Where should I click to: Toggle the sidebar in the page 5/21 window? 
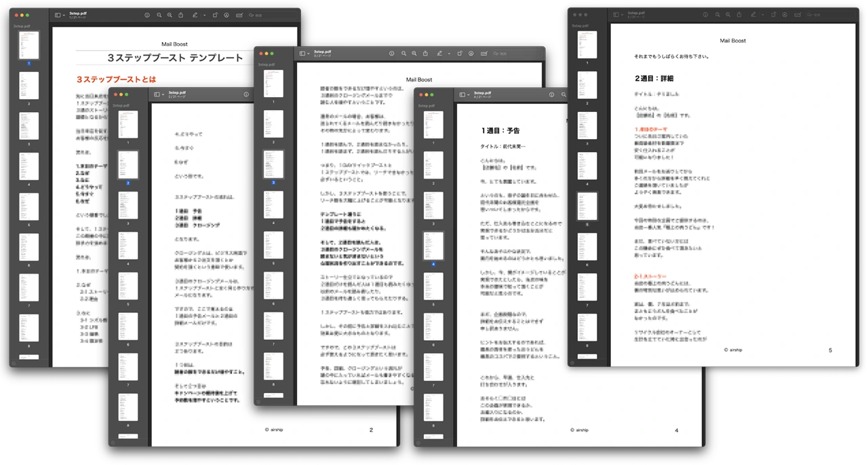click(616, 14)
